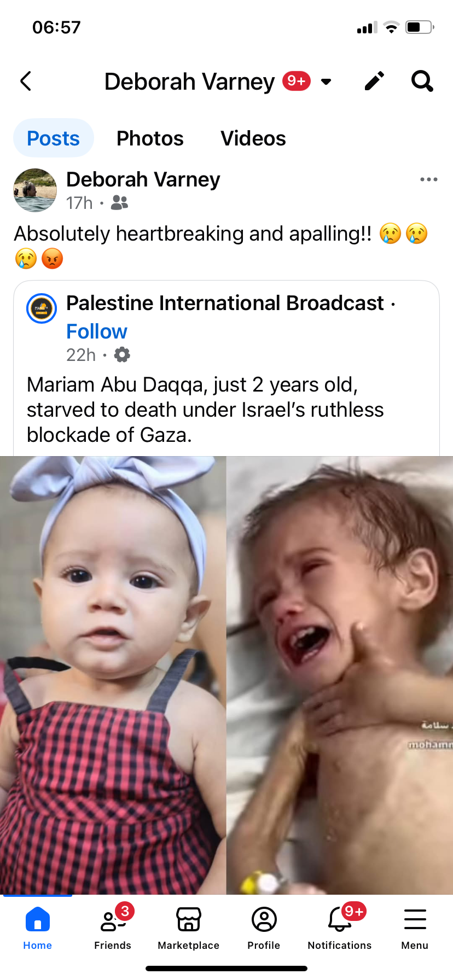This screenshot has height=980, width=453.
Task: Switch to the Videos tab
Action: tap(253, 138)
